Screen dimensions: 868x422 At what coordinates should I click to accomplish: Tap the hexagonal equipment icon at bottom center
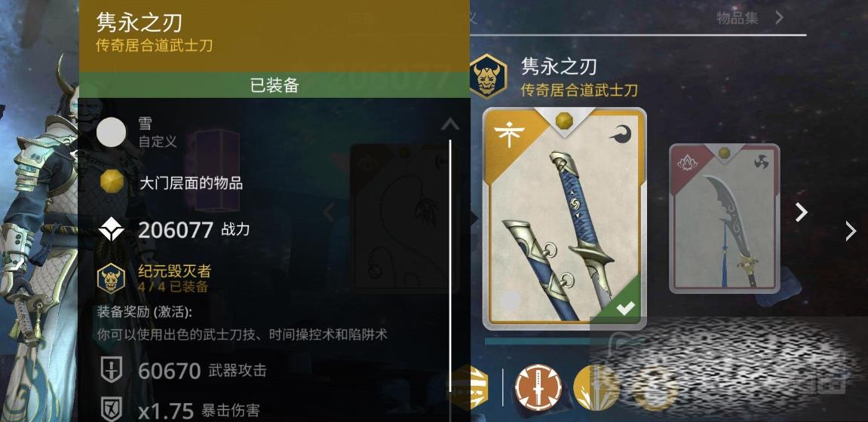click(469, 387)
